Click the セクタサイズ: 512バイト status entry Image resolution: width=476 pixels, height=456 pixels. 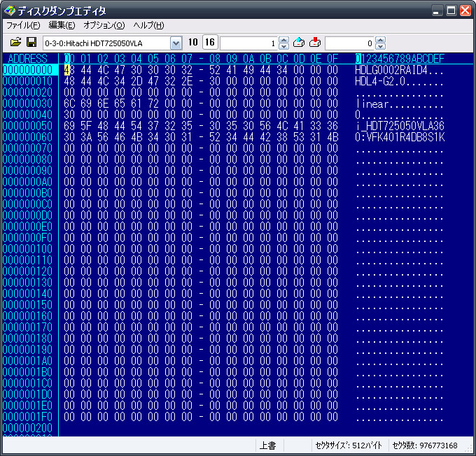click(x=348, y=446)
